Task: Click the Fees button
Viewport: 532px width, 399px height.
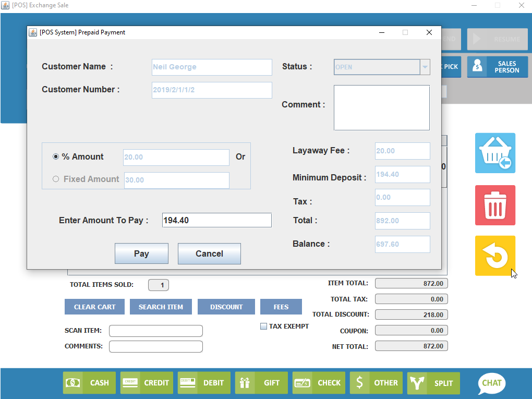Action: point(281,307)
